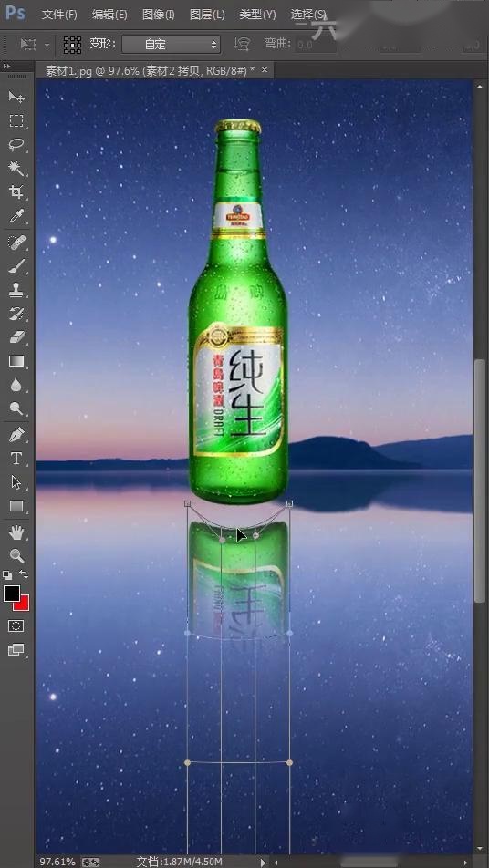Screen dimensions: 489x868
Task: Reset default foreground and background colors
Action: [x=7, y=575]
